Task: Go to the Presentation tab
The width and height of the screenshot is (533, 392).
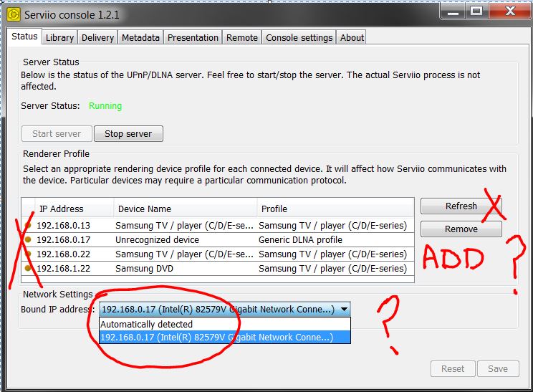Action: point(193,37)
